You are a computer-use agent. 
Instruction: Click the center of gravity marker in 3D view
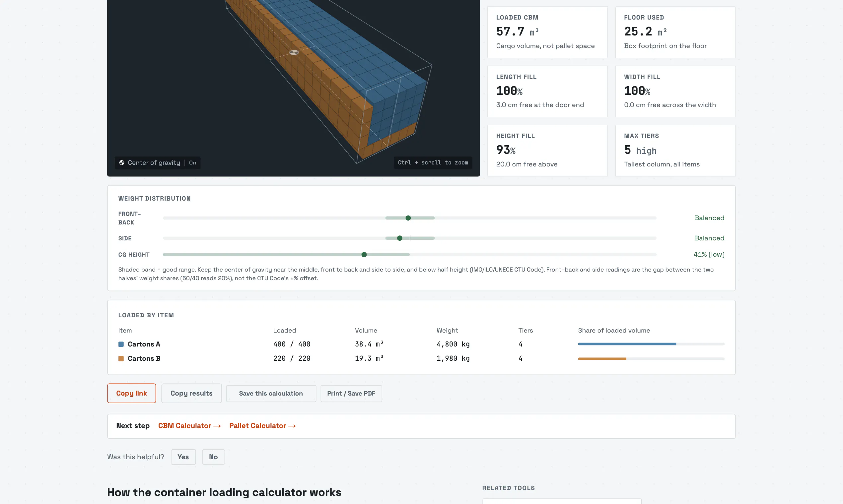pyautogui.click(x=294, y=52)
